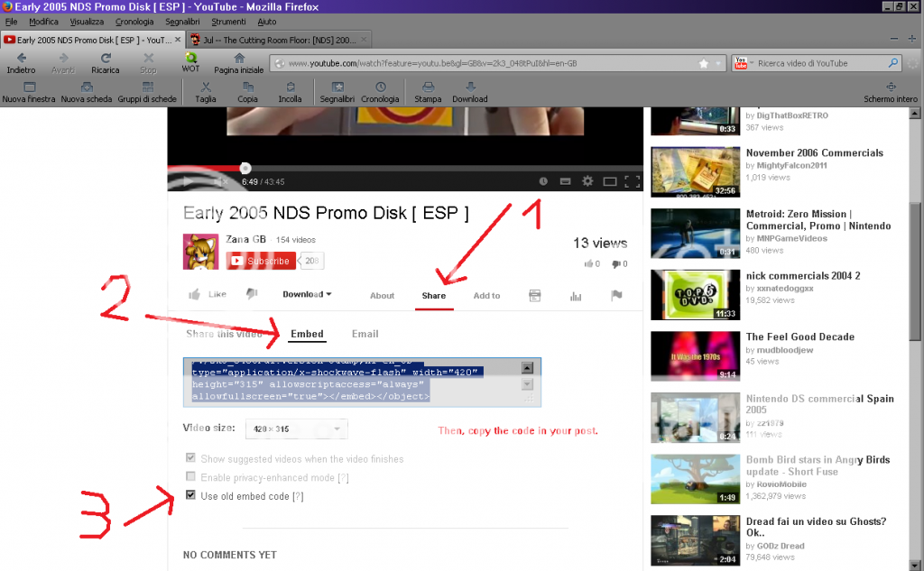This screenshot has width=924, height=571.
Task: Go to Pagina iniziale home icon
Action: point(239,59)
